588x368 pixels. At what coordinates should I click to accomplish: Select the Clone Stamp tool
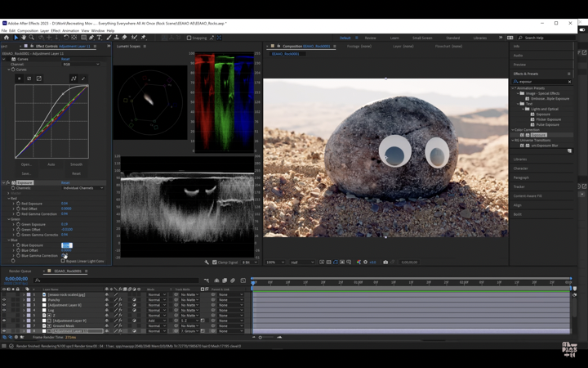(x=116, y=38)
